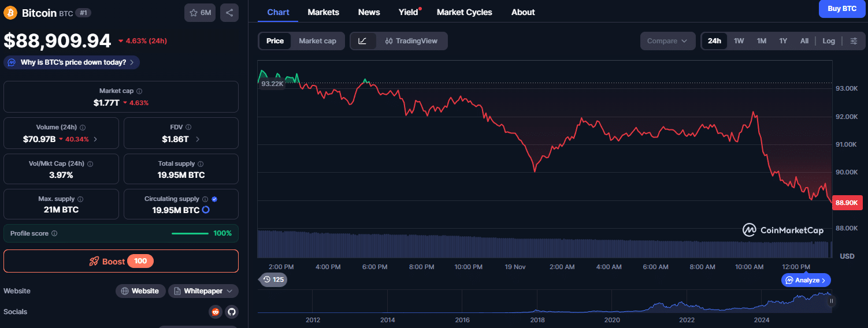This screenshot has height=328, width=868.
Task: Click the 125 history events badge
Action: (x=273, y=279)
